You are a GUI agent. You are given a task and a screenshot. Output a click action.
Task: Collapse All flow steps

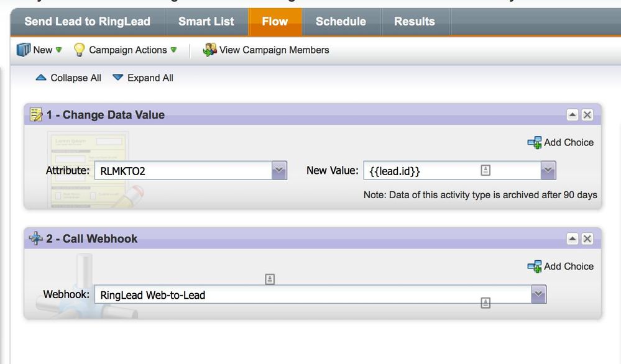(69, 78)
